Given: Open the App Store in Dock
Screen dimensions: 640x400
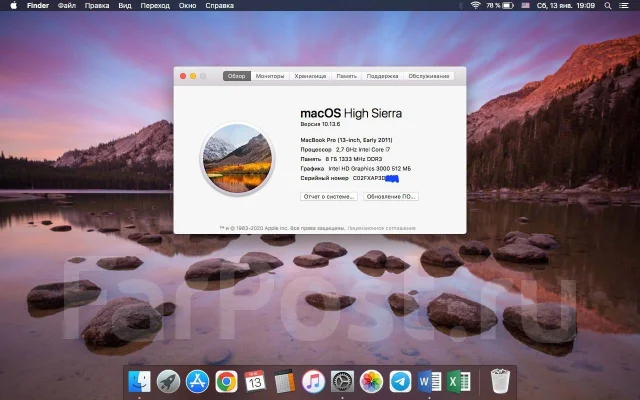Looking at the screenshot, I should (x=197, y=382).
